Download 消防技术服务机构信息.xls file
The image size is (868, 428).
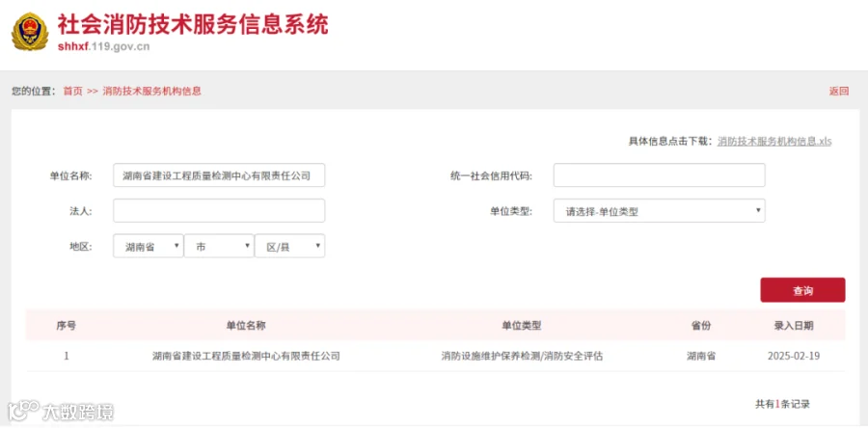tap(774, 141)
